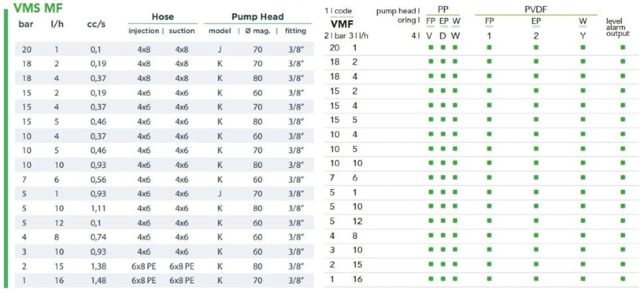Click level alarm square in 1 bar 16 l/h row
Screen dimensions: 644x294
pyautogui.click(x=623, y=279)
